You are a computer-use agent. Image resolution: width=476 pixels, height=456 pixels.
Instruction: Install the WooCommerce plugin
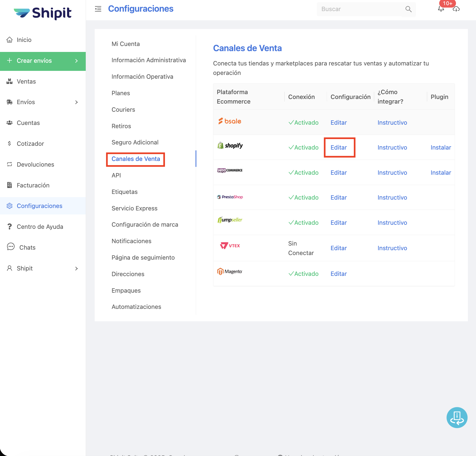[441, 173]
